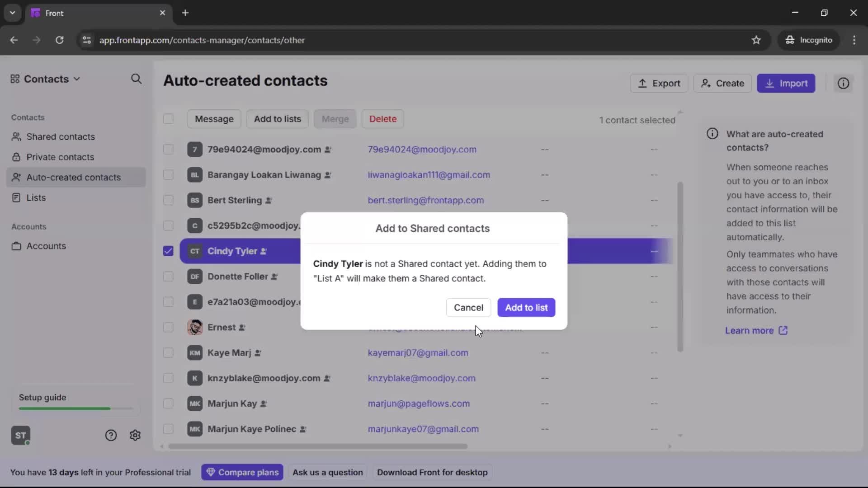Reload the page with the refresh icon
The image size is (868, 488).
coord(59,40)
